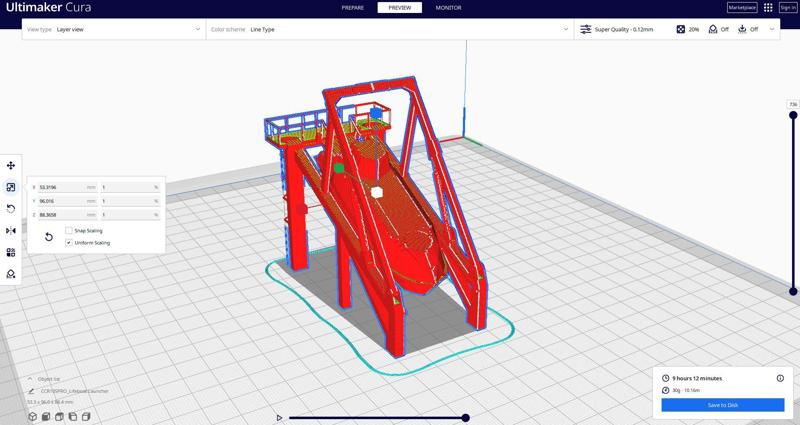Viewport: 800px width, 425px height.
Task: Click the 20% infill value
Action: [x=693, y=30]
